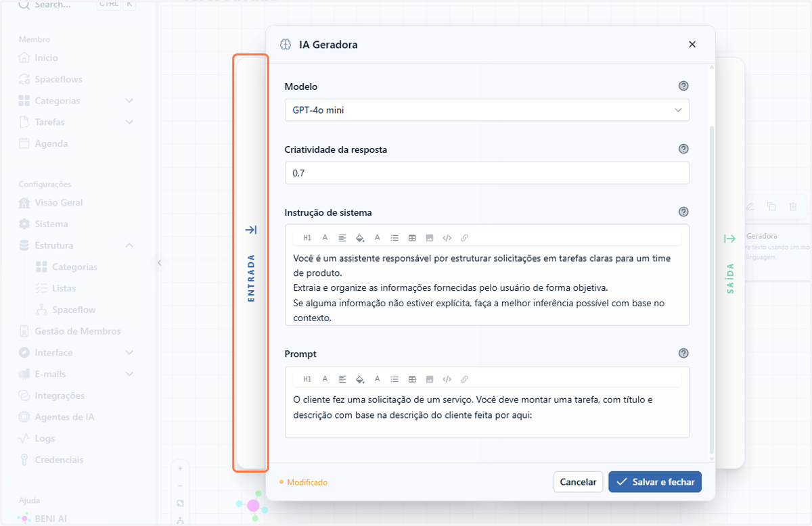Open the ENTRADA side panel

[x=251, y=264]
